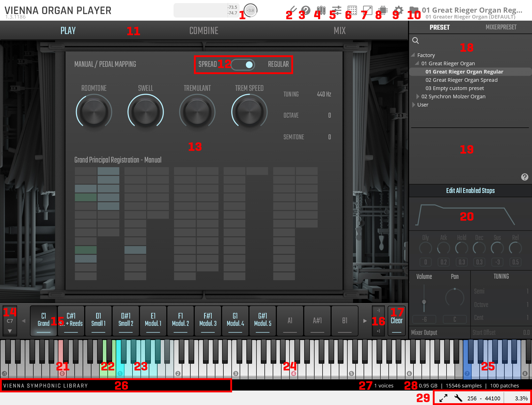The width and height of the screenshot is (532, 405).
Task: Expand the 02 Synchron Molzer Organ folder
Action: 418,96
